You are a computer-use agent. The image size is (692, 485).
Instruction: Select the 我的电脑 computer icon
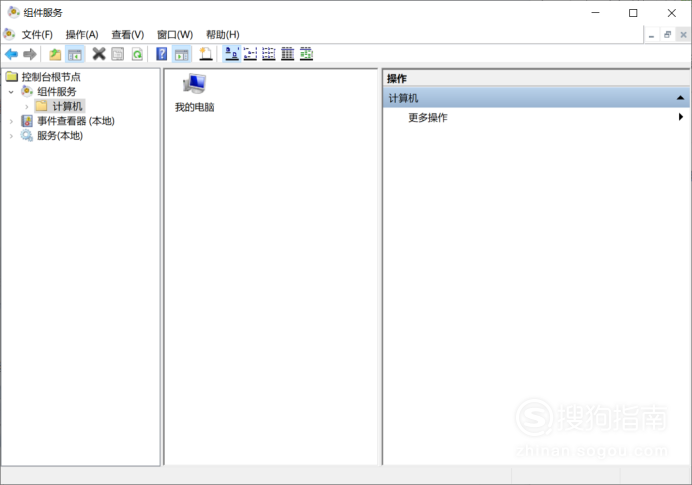194,93
